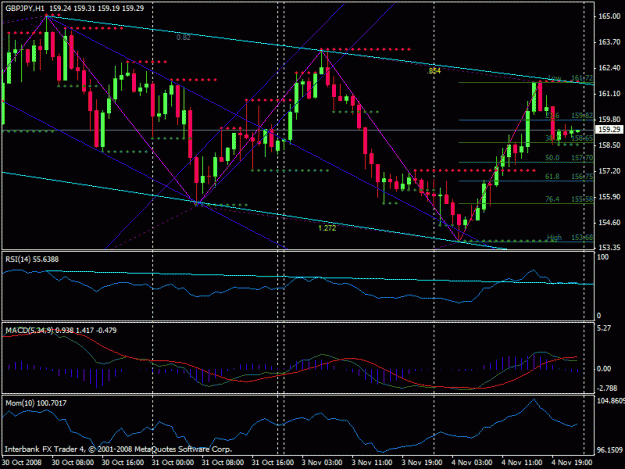This screenshot has height=469, width=625.
Task: Select the 155.90 price axis label
Action: click(609, 196)
